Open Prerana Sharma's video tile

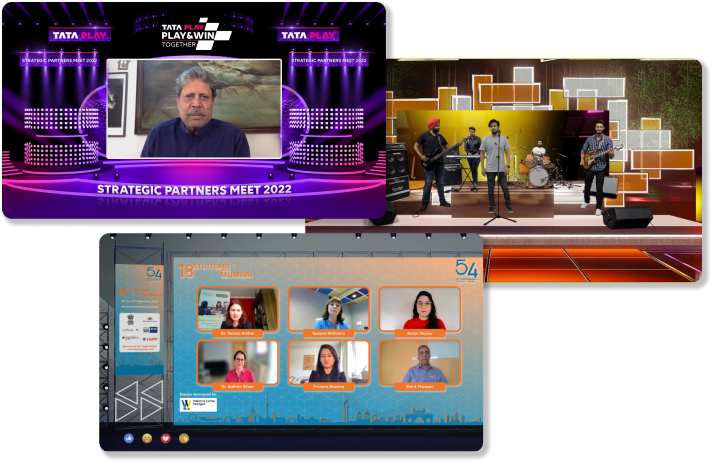tap(329, 363)
